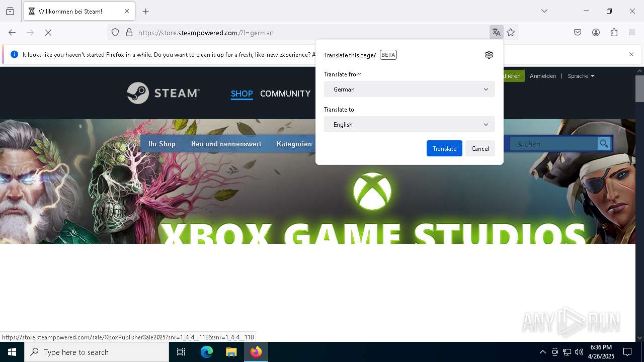The height and width of the screenshot is (362, 644).
Task: Expand Translate to English dropdown
Action: (410, 124)
